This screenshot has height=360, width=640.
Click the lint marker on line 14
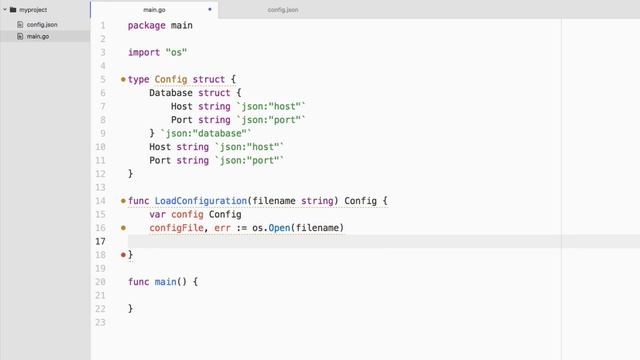[x=123, y=201]
